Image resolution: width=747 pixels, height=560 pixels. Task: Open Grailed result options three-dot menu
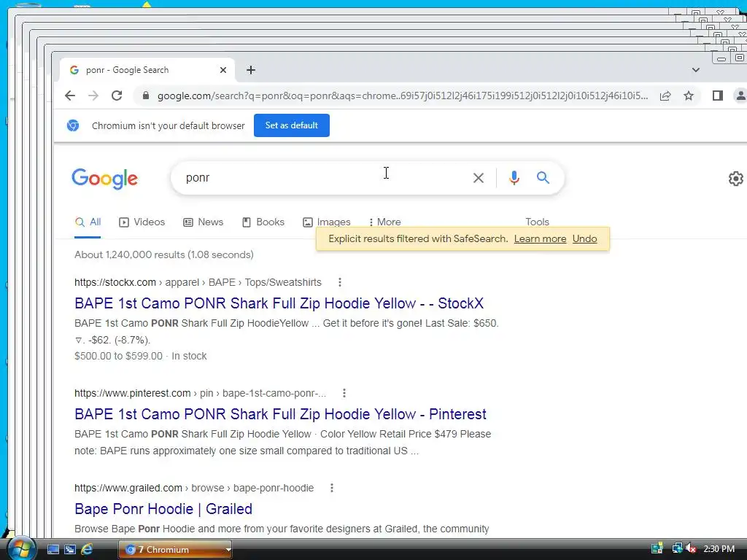(332, 488)
